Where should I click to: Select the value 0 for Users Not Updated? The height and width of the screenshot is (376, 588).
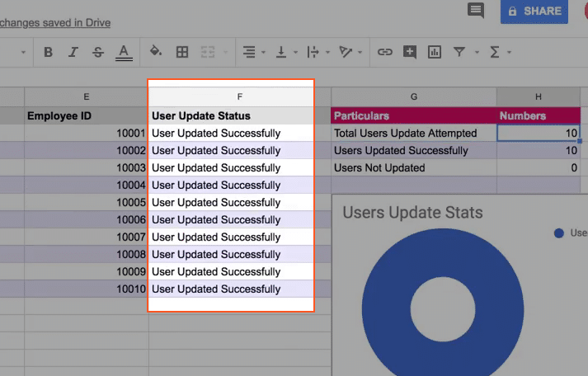539,167
